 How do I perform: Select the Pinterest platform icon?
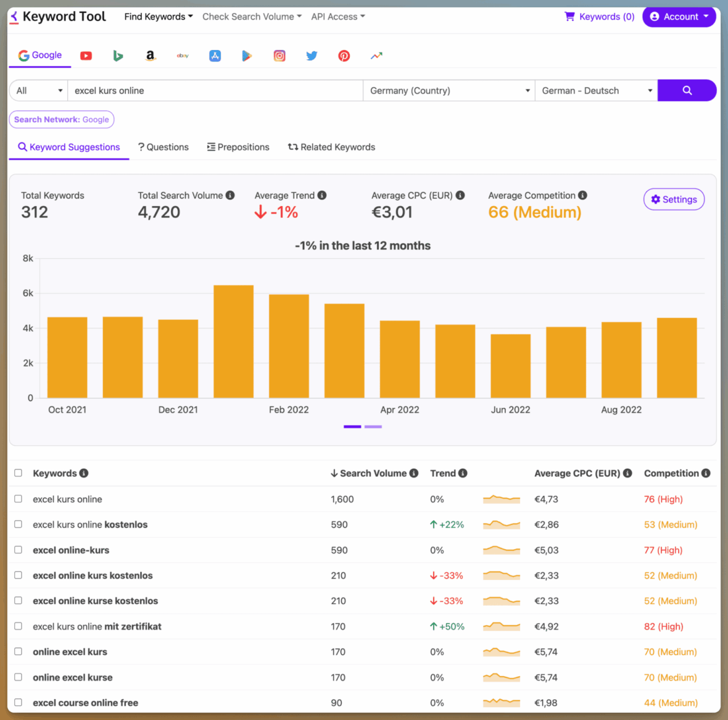click(x=344, y=56)
